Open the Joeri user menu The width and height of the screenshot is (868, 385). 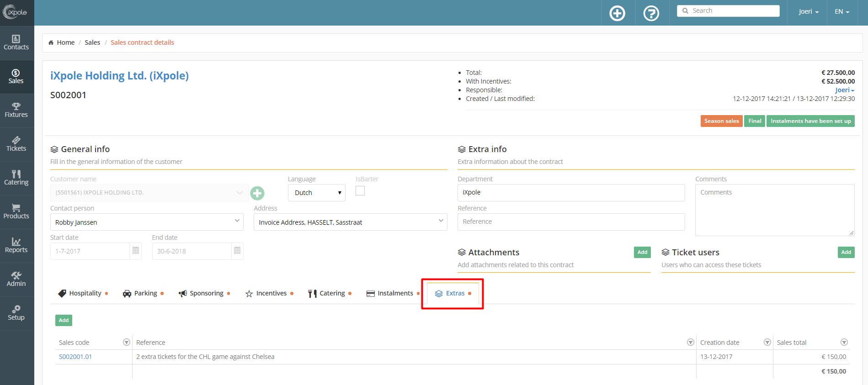point(809,12)
